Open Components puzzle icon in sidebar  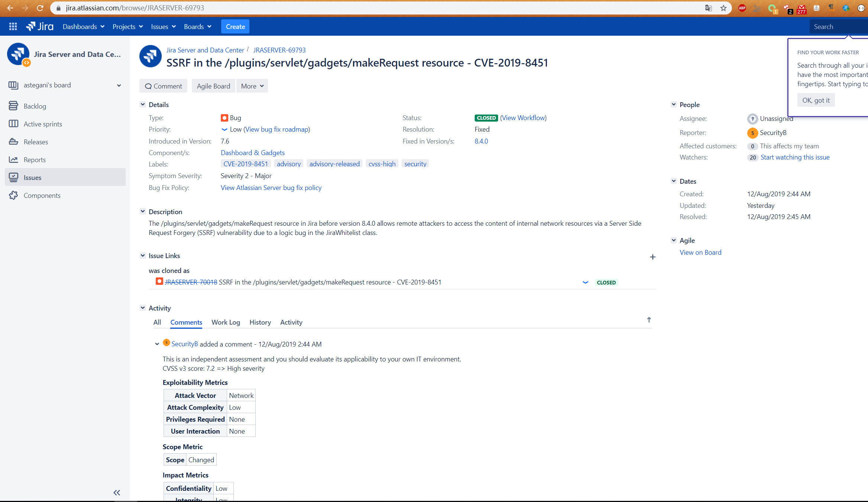click(13, 195)
